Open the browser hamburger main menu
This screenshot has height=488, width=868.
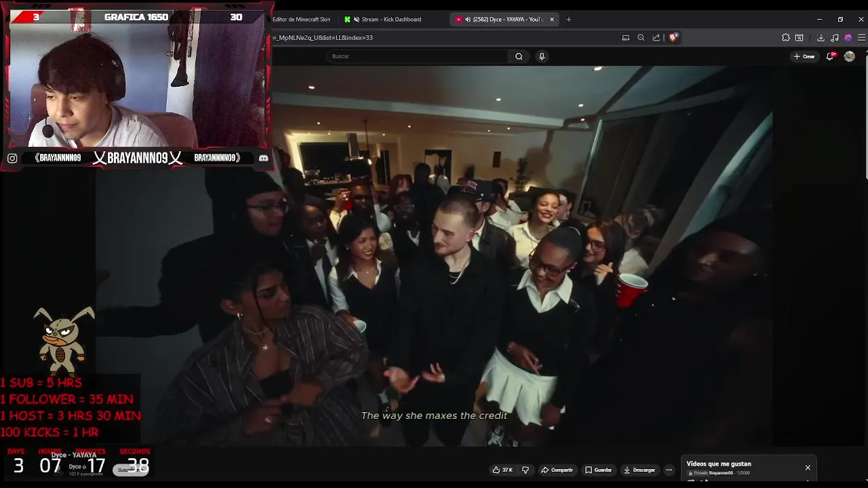(x=861, y=38)
